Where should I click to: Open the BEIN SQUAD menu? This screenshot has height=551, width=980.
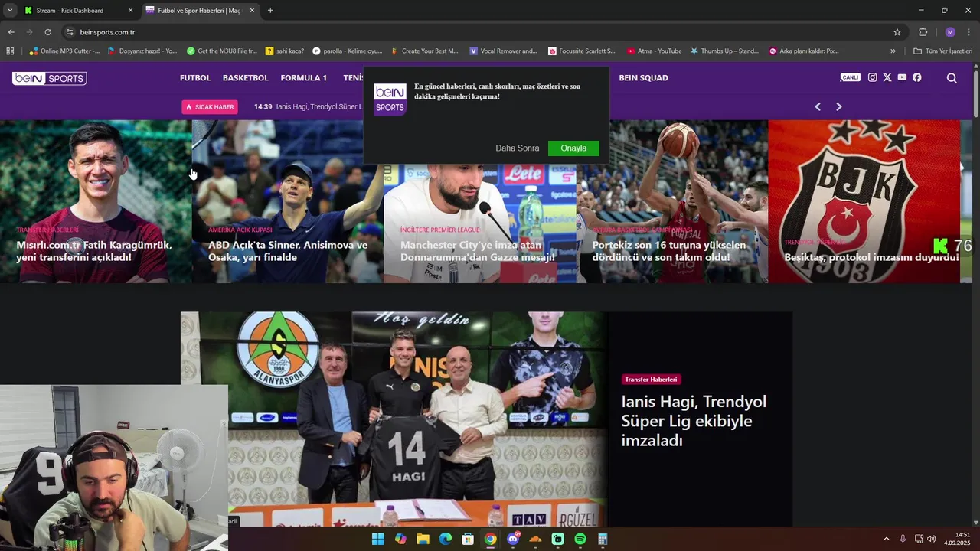pos(644,78)
